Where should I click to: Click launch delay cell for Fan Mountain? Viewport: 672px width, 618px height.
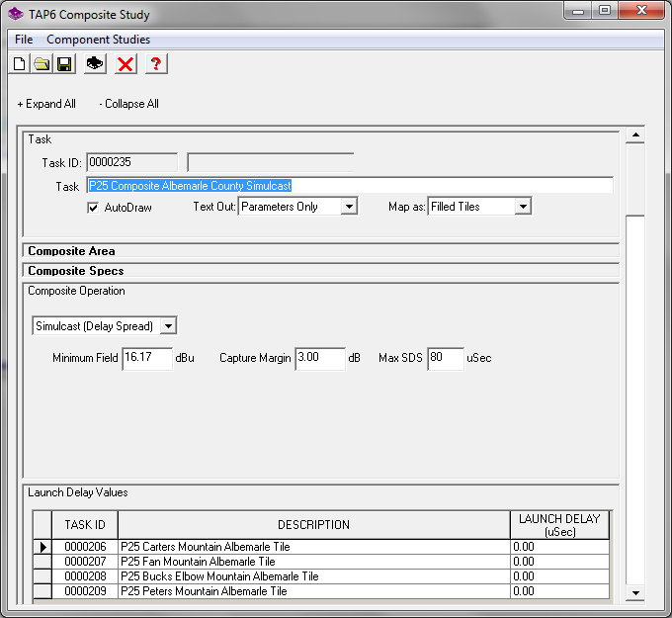559,562
